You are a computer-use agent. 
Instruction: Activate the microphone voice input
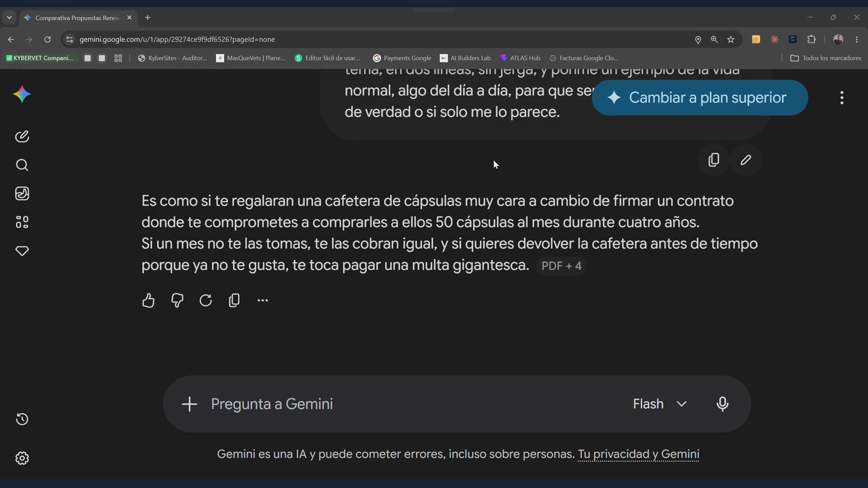click(x=722, y=404)
